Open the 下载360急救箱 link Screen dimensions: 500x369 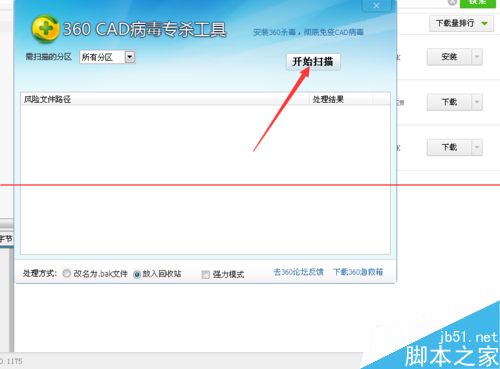coord(358,272)
